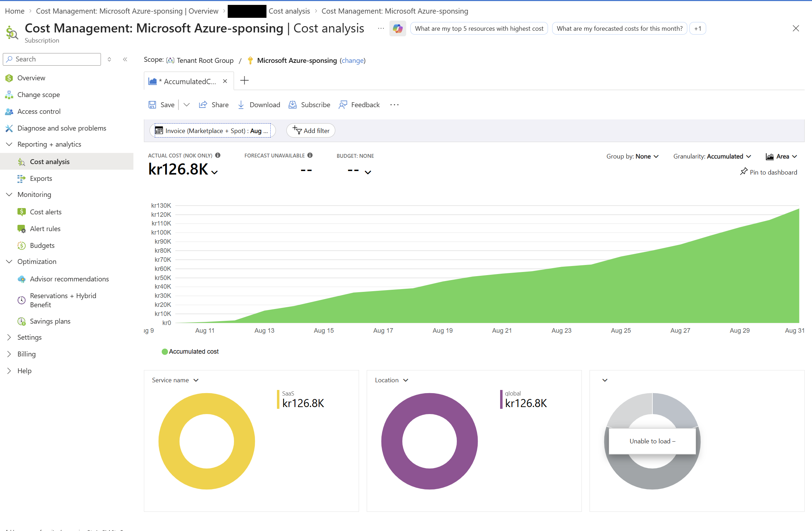Open the Copilot icon in the header
The width and height of the screenshot is (812, 531).
(397, 28)
